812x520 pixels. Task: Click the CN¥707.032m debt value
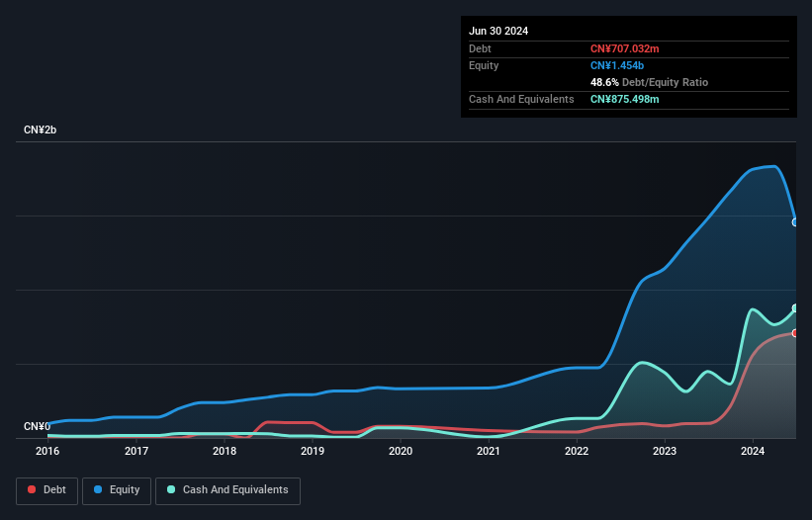[624, 48]
